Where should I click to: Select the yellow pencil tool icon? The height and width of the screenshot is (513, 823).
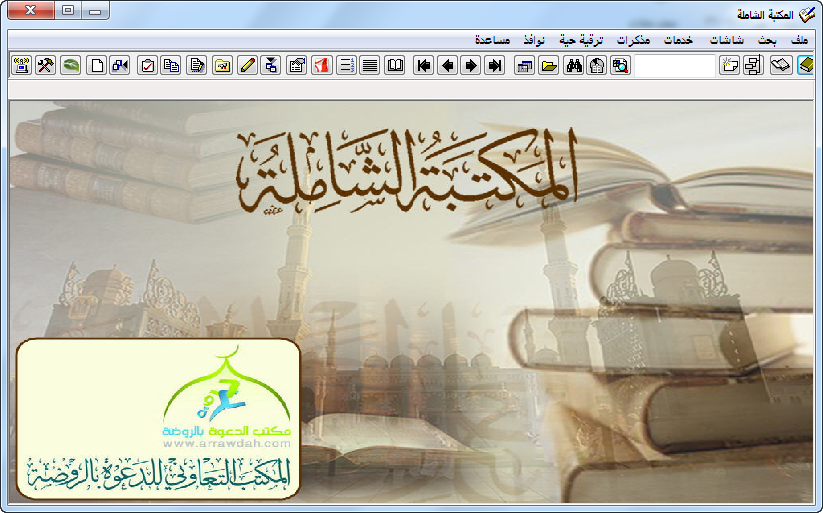click(247, 66)
